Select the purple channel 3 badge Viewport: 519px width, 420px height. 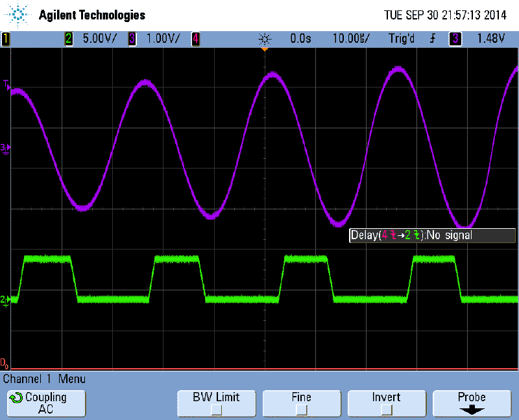coord(132,39)
